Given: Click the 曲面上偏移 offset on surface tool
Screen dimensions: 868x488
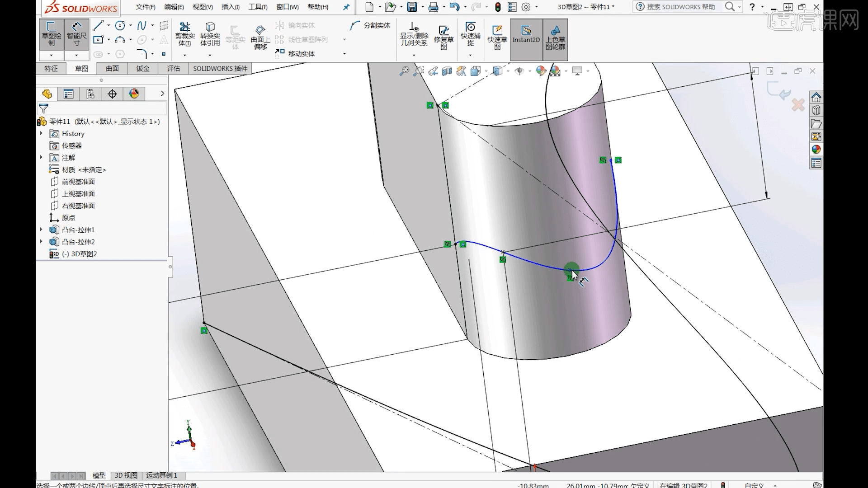Looking at the screenshot, I should click(260, 38).
